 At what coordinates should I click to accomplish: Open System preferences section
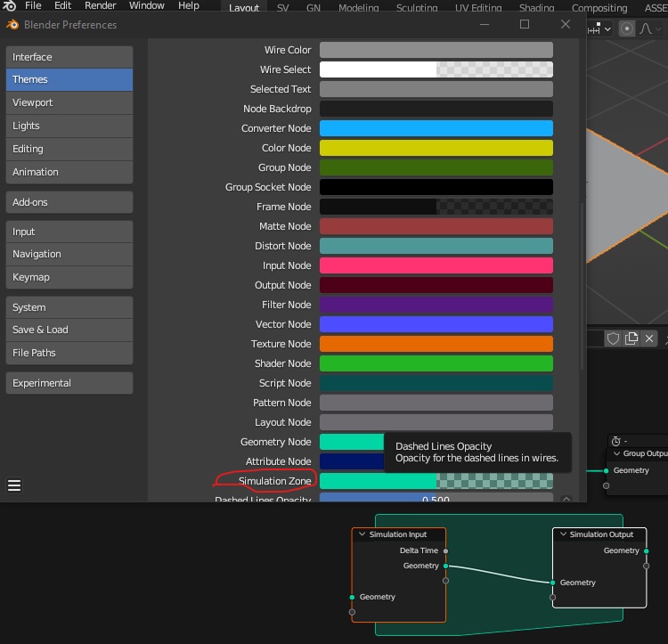point(69,307)
